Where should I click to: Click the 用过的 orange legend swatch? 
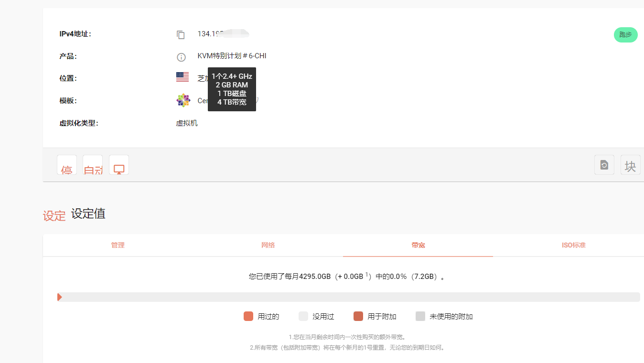248,316
